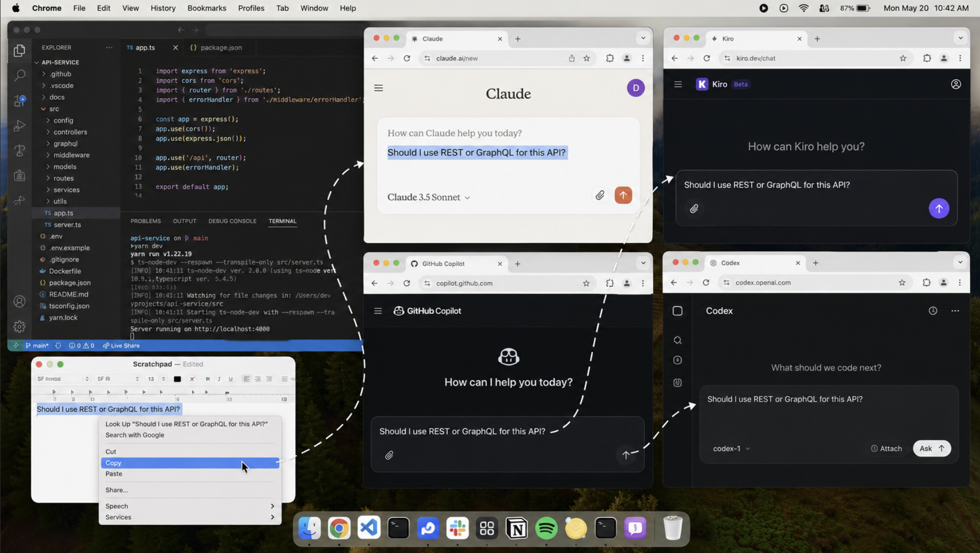Open Run and Debug in VS Code activity bar
This screenshot has height=553, width=980.
click(19, 125)
